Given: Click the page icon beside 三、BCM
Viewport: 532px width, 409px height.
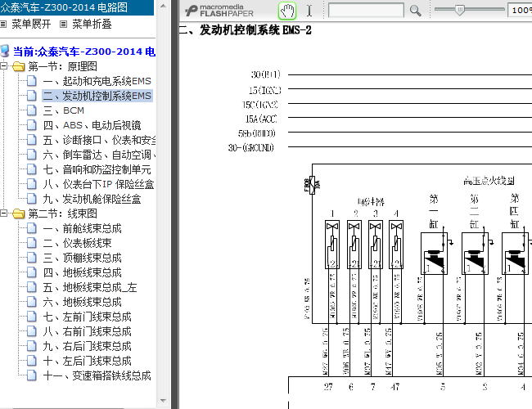Looking at the screenshot, I should pos(32,110).
